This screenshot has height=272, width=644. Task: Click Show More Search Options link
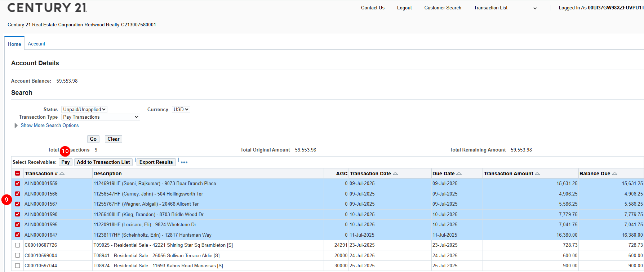coord(50,125)
